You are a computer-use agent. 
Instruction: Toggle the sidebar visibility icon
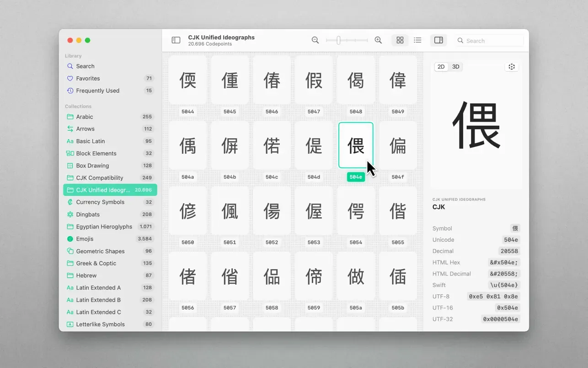(176, 40)
